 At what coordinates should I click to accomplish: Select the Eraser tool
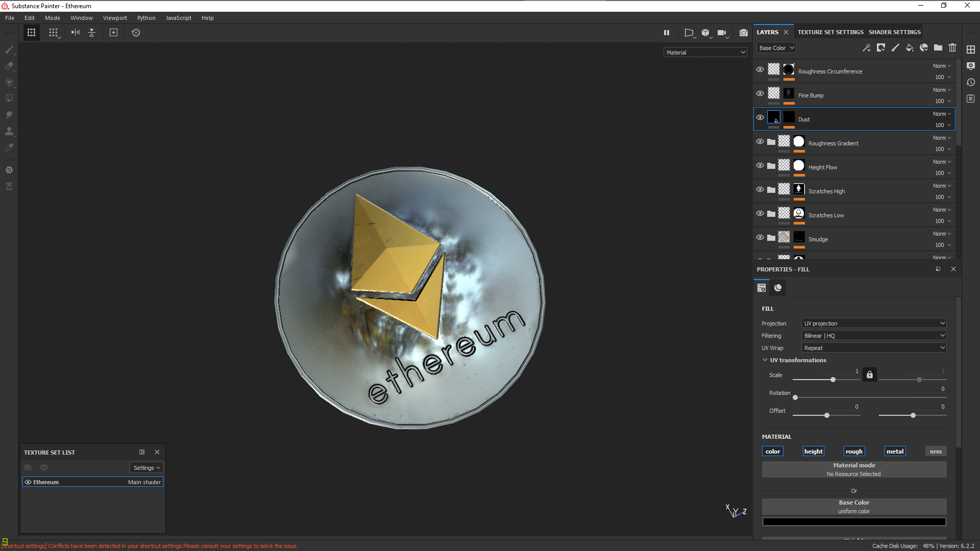point(9,66)
